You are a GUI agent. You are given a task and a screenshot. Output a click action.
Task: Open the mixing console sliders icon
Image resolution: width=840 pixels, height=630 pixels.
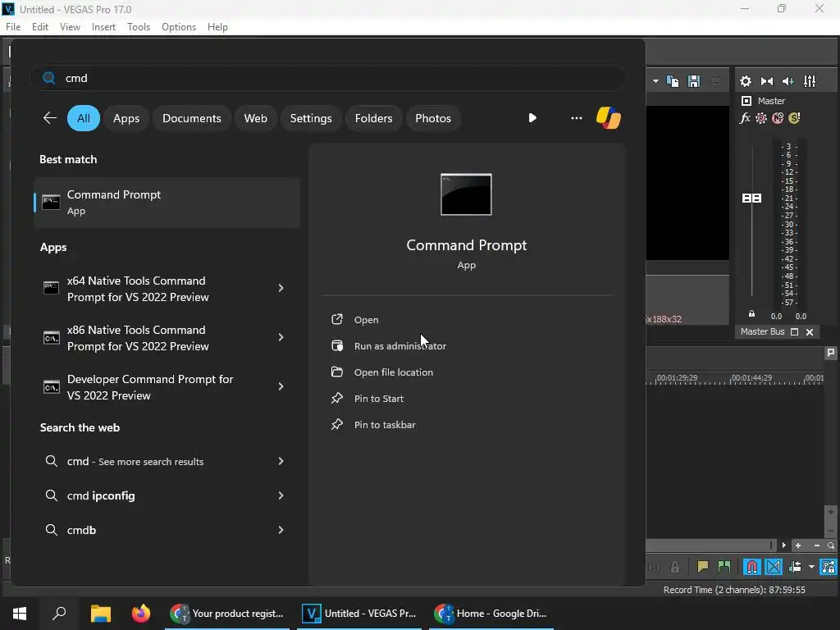coord(810,81)
